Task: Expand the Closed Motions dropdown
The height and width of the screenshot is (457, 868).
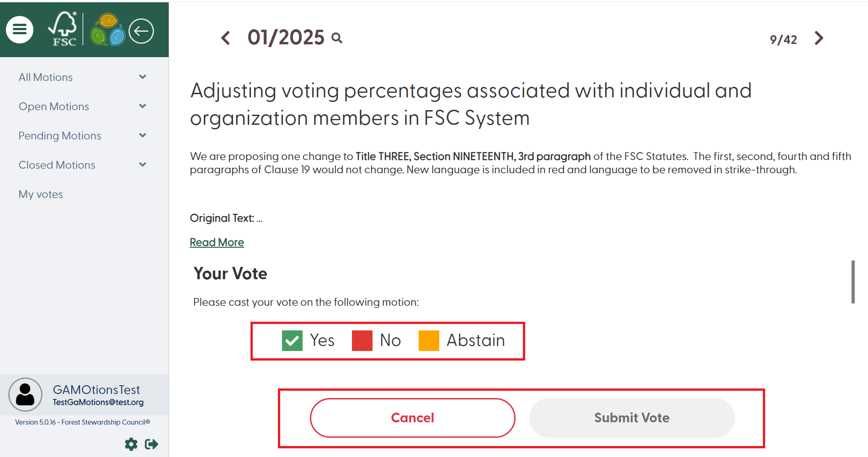Action: point(143,165)
